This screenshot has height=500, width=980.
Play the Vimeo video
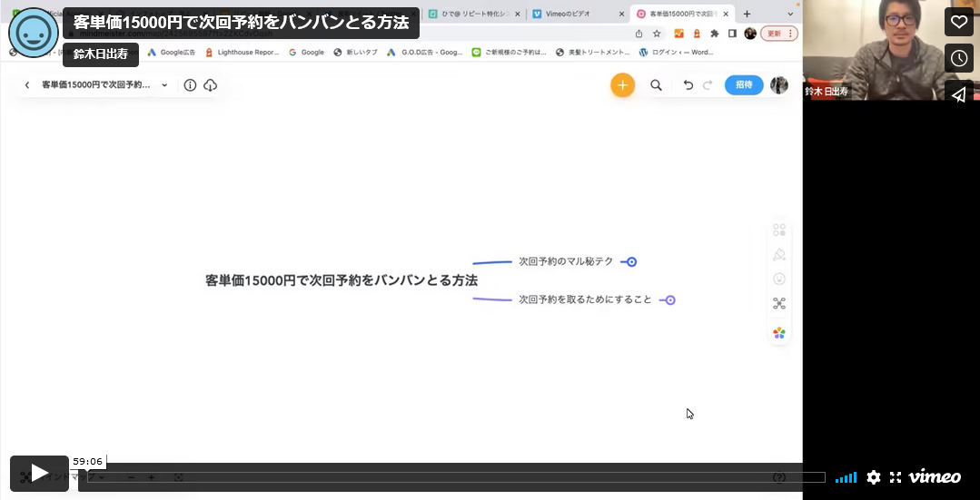(x=39, y=473)
